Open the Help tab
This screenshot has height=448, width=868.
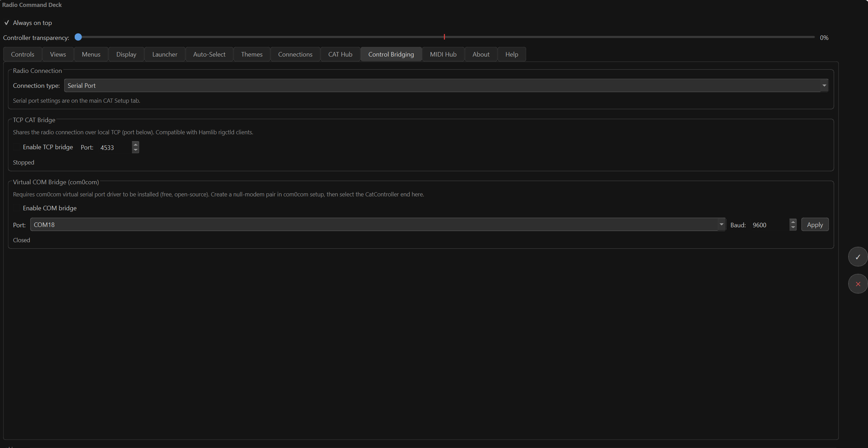512,54
